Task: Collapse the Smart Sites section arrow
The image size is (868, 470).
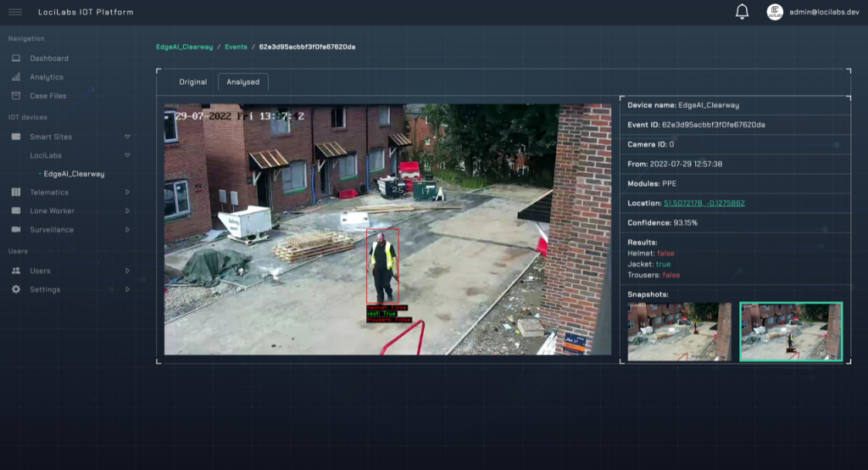Action: click(127, 137)
